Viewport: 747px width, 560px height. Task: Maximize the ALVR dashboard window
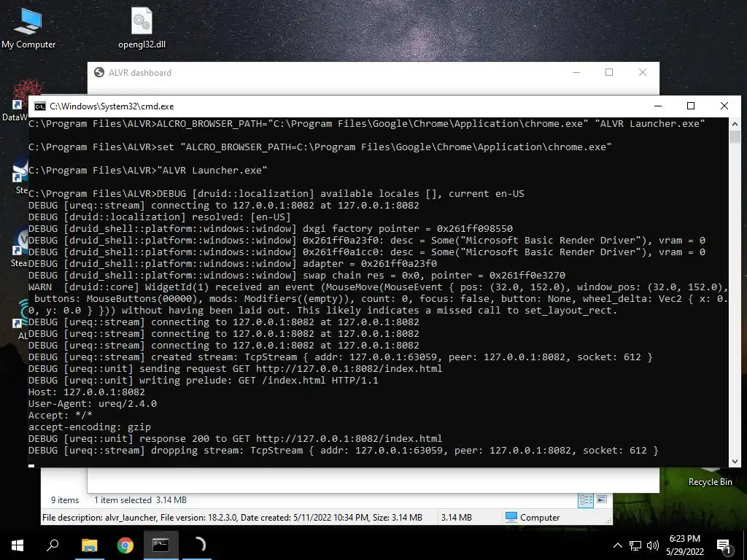(609, 72)
